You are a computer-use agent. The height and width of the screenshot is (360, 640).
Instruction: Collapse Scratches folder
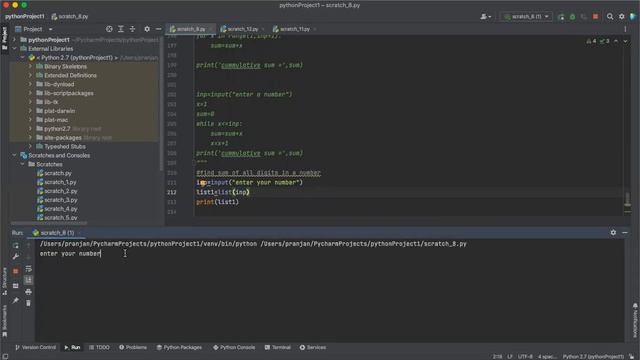(23, 164)
